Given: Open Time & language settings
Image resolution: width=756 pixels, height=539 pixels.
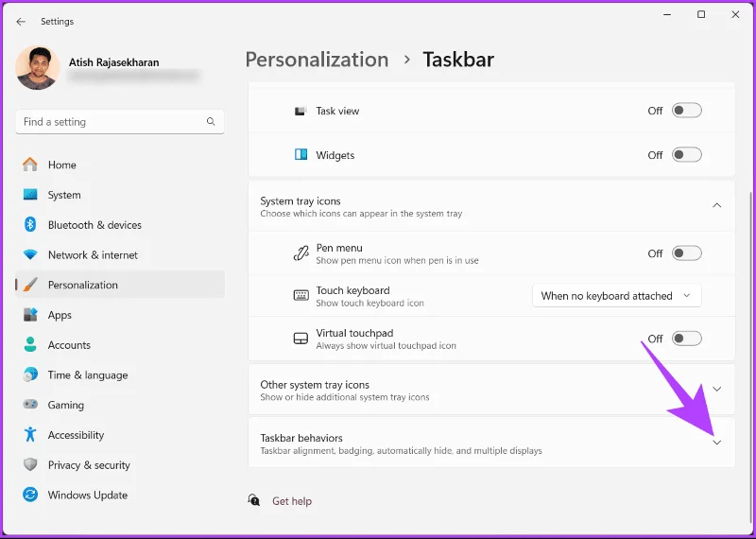Looking at the screenshot, I should point(120,374).
